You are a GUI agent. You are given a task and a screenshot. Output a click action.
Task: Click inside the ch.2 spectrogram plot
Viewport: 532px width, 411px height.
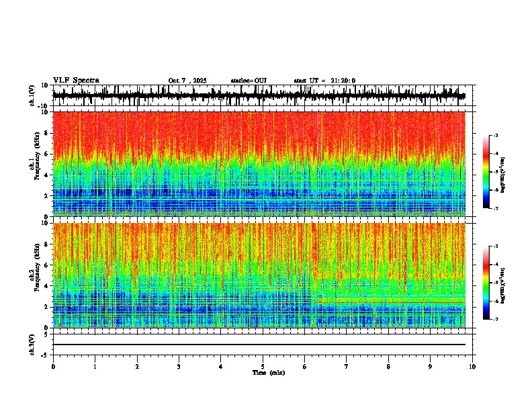click(x=259, y=275)
